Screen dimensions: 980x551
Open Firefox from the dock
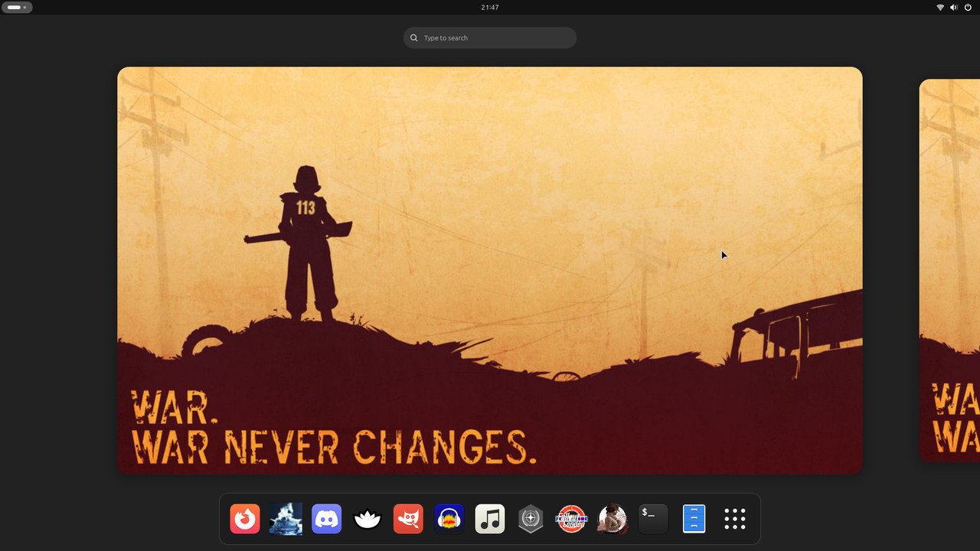click(245, 519)
